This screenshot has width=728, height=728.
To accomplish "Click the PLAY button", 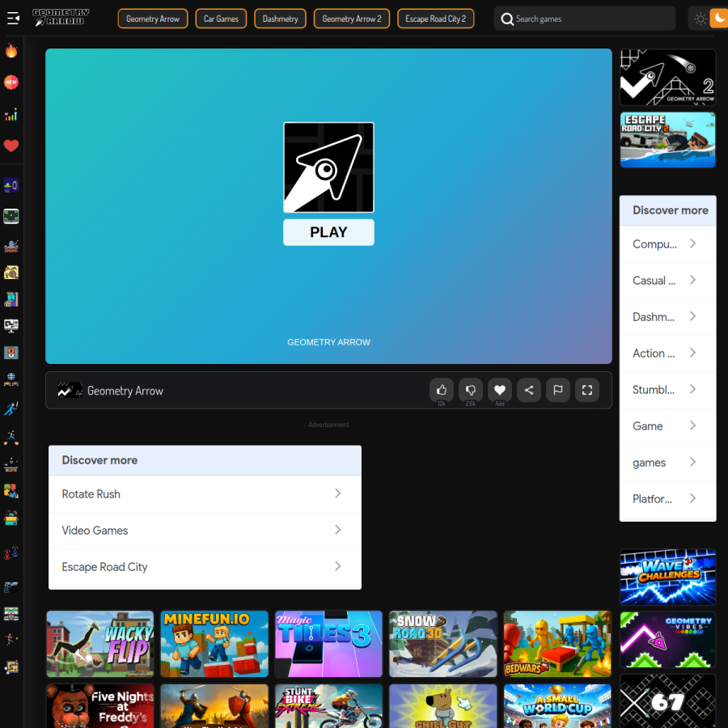I will pos(328,232).
